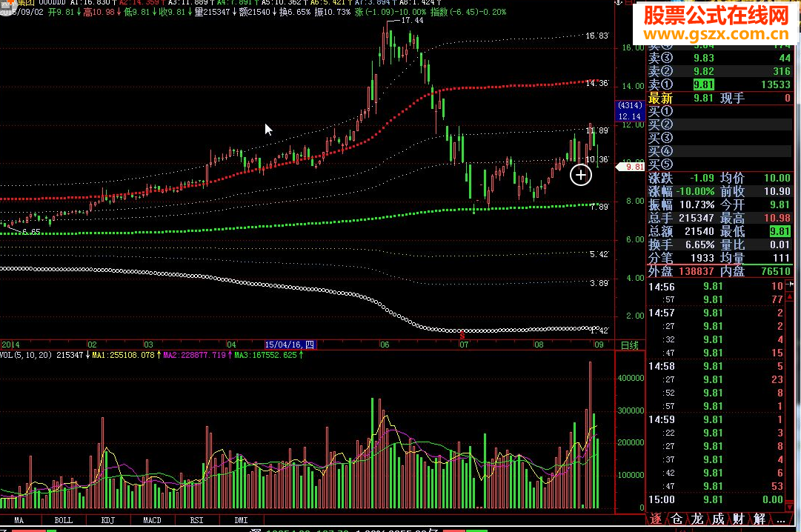This screenshot has width=801, height=532.
Task: Click the 内盘 76510 value
Action: (776, 271)
